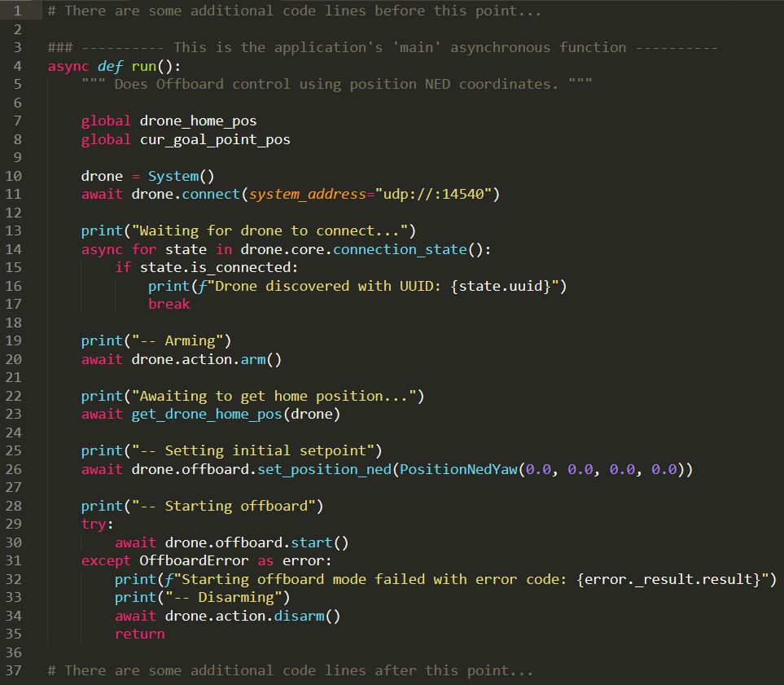
Task: Click 'OffboardError' in the except line
Action: (194, 560)
